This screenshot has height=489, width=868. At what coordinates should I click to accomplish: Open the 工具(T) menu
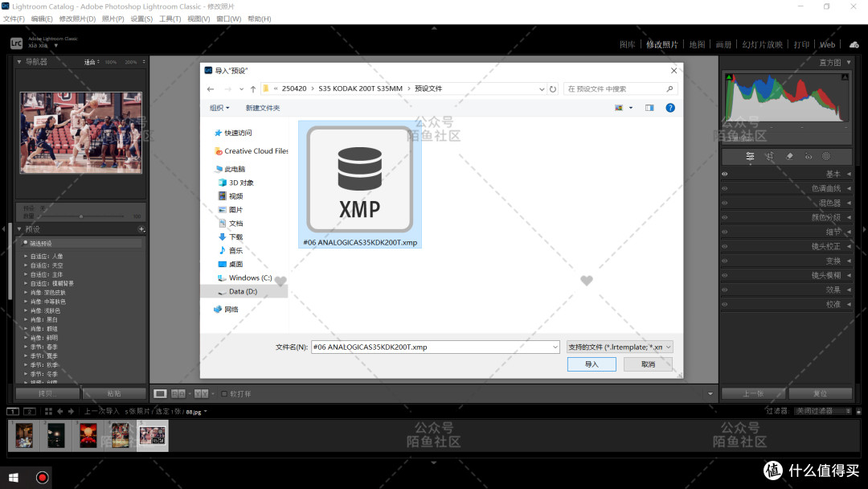click(170, 18)
